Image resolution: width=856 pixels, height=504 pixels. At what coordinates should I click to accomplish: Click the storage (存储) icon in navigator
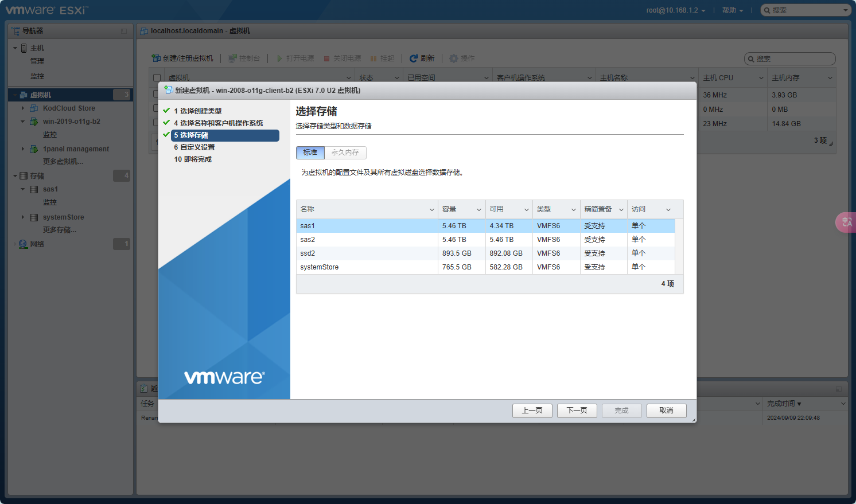coord(24,176)
